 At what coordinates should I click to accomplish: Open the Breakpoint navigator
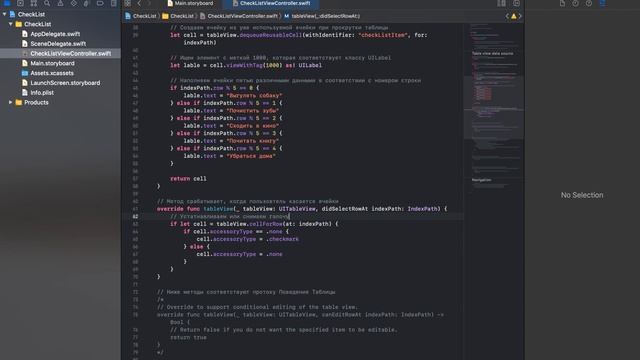click(100, 3)
